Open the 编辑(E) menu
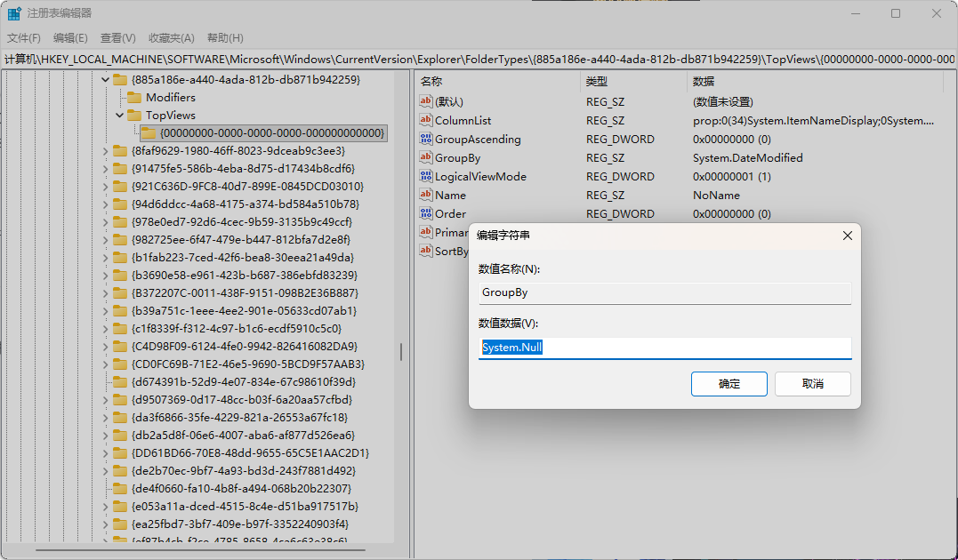Screen dimensions: 958x560 70,38
